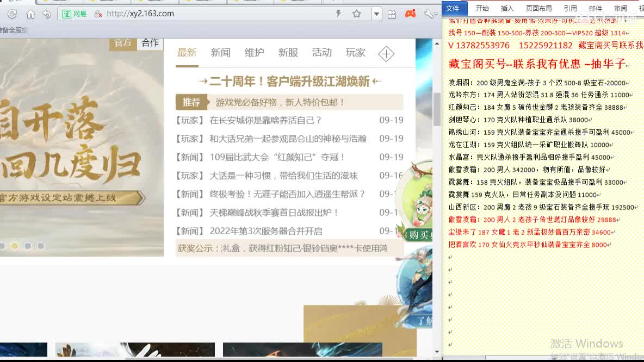Click the 获奖公示 ticker text

click(x=283, y=248)
